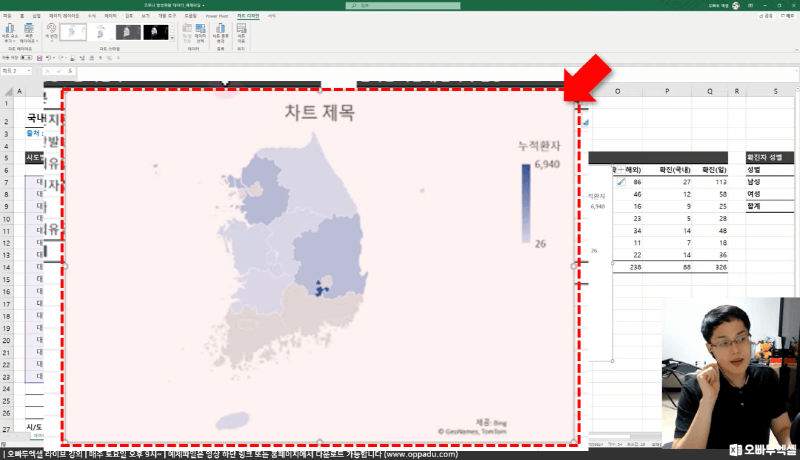Click the darkest blue region on the map
The image size is (800, 460).
click(x=320, y=290)
